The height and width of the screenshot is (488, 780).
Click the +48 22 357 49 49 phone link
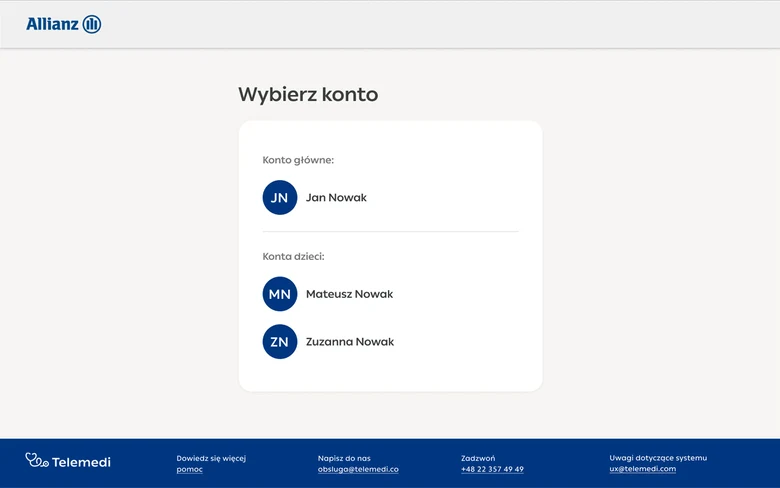tap(492, 469)
